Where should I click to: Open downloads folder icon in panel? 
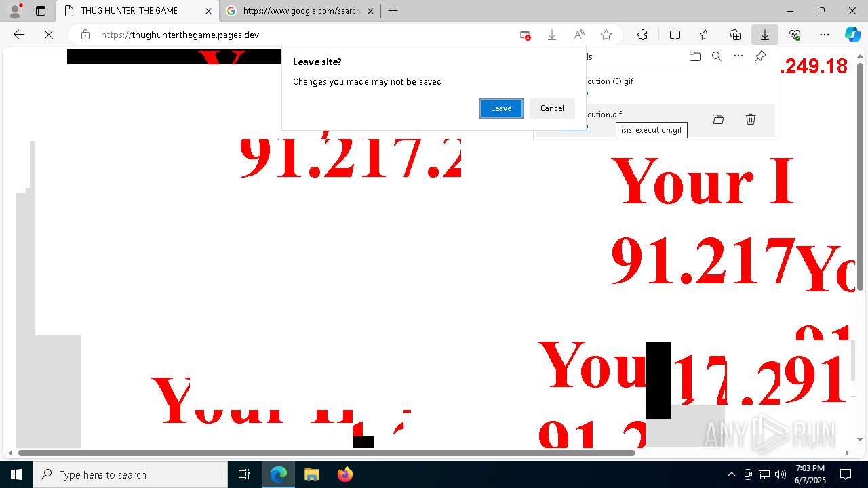[x=695, y=56]
